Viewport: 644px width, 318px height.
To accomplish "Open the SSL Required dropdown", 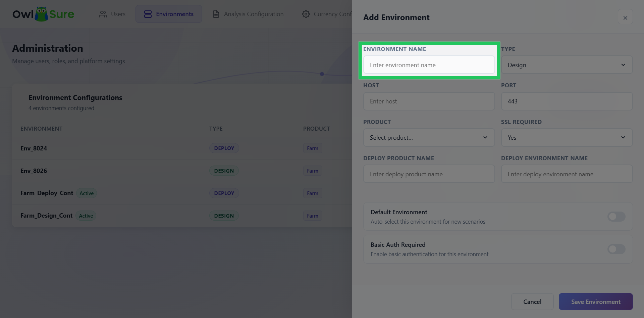I will click(x=567, y=137).
